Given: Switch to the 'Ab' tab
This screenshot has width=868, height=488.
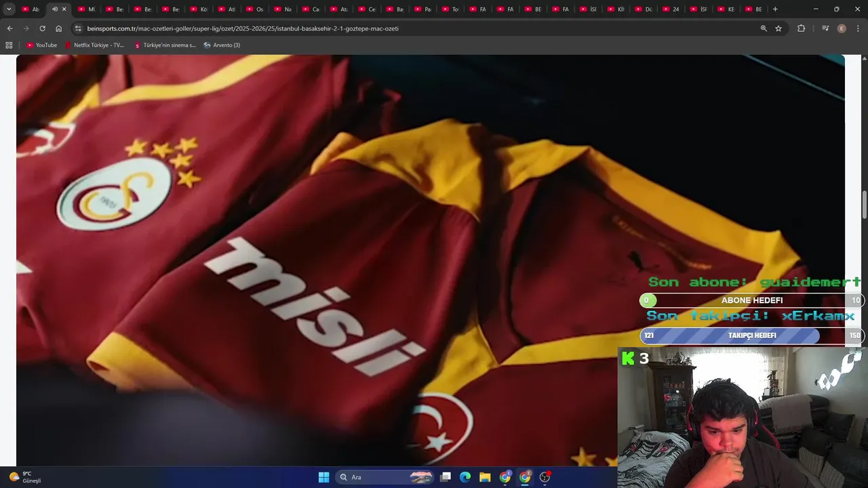Looking at the screenshot, I should (30, 9).
